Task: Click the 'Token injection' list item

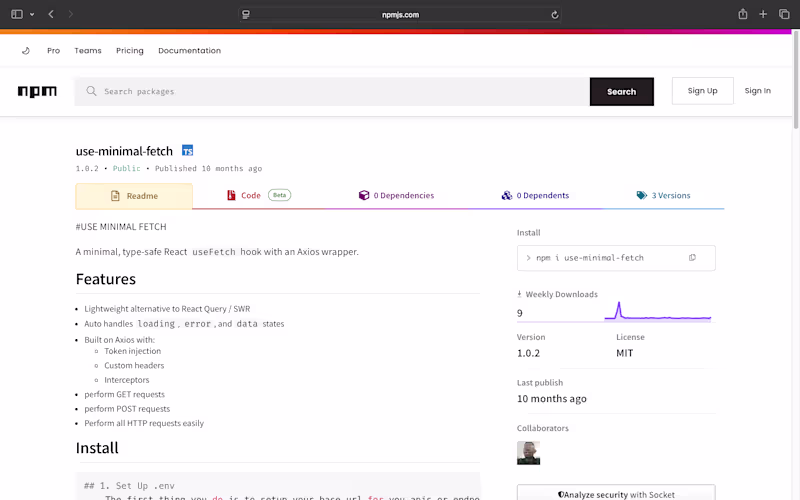Action: click(133, 351)
